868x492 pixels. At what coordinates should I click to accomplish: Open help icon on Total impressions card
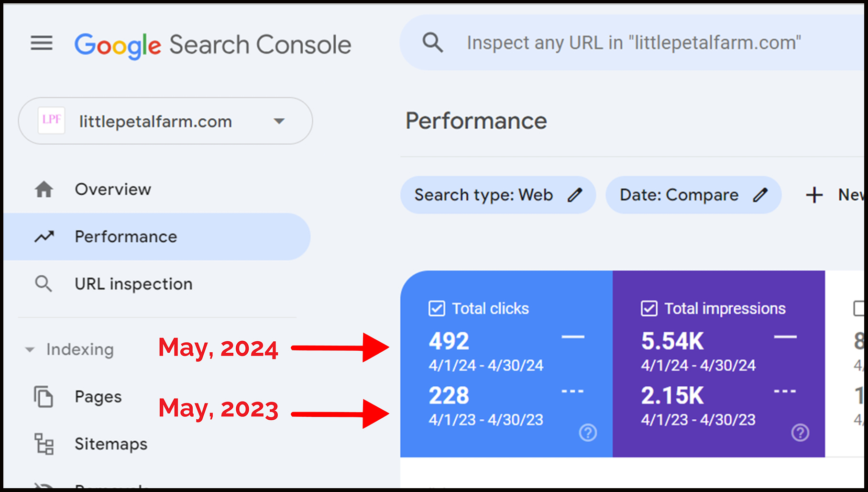point(800,433)
